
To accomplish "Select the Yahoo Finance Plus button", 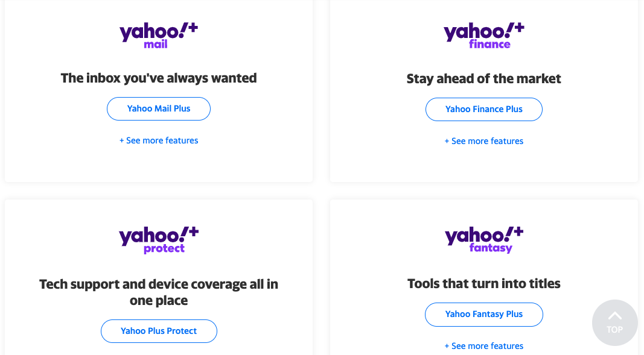I will 483,109.
